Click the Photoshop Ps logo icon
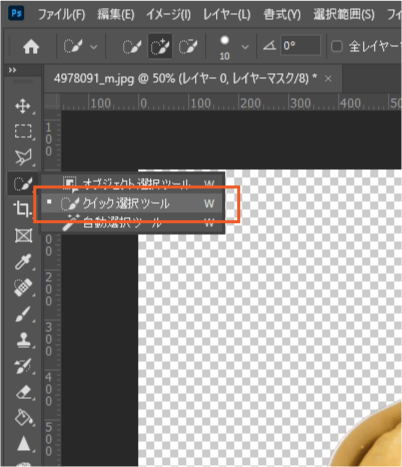 point(16,13)
